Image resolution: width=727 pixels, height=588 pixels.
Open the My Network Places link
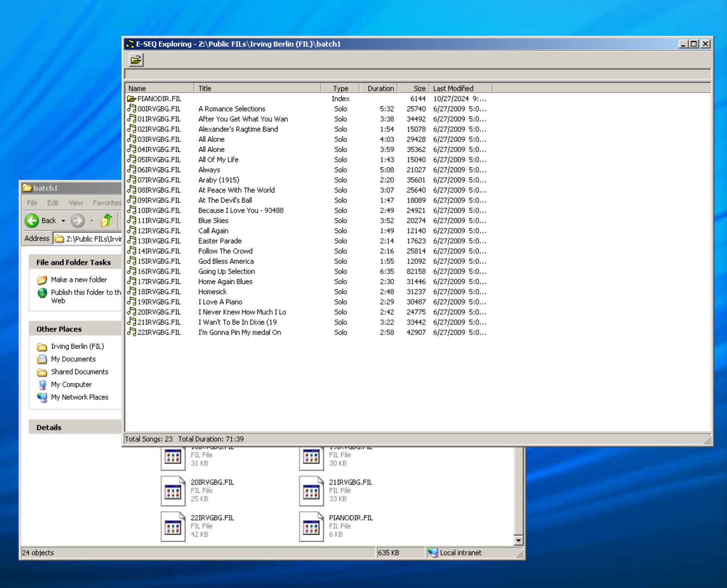[x=80, y=398]
